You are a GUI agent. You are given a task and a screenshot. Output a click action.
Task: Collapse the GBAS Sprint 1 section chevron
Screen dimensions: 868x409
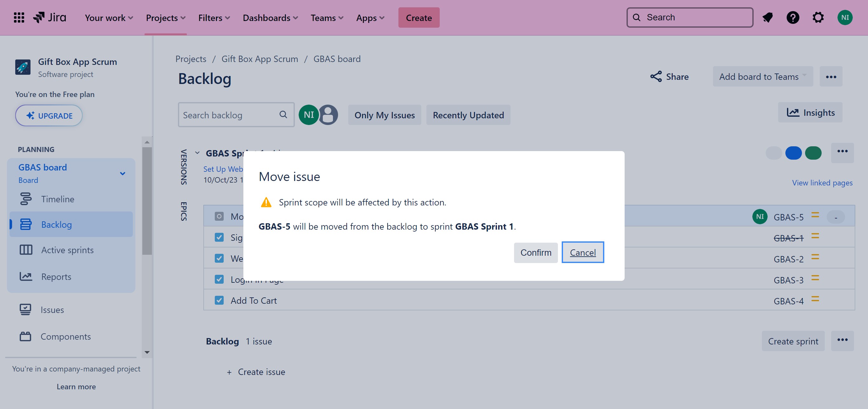tap(197, 153)
